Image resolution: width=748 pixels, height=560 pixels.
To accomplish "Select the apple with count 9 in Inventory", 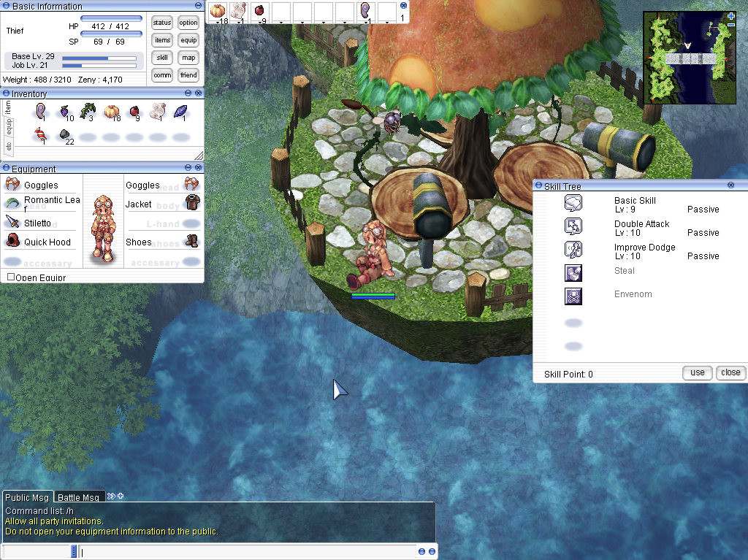I will (134, 112).
